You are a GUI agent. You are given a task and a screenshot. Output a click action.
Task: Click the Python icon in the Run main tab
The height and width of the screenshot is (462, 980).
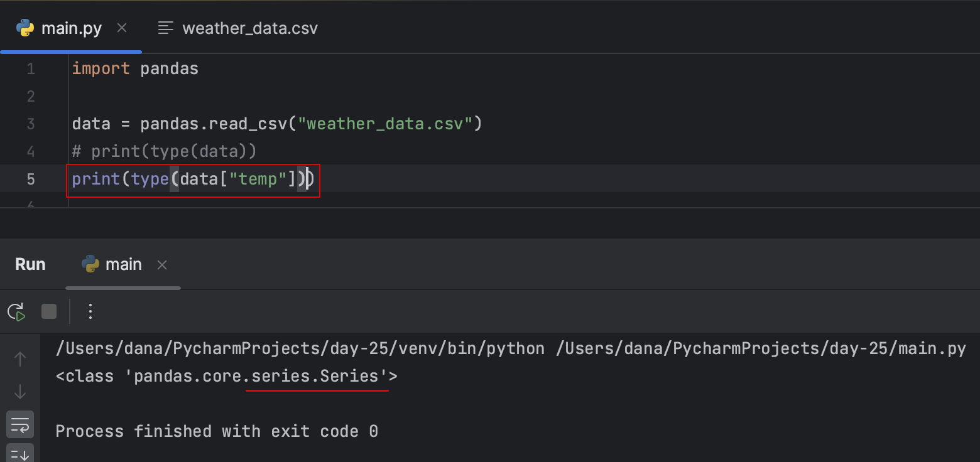90,264
